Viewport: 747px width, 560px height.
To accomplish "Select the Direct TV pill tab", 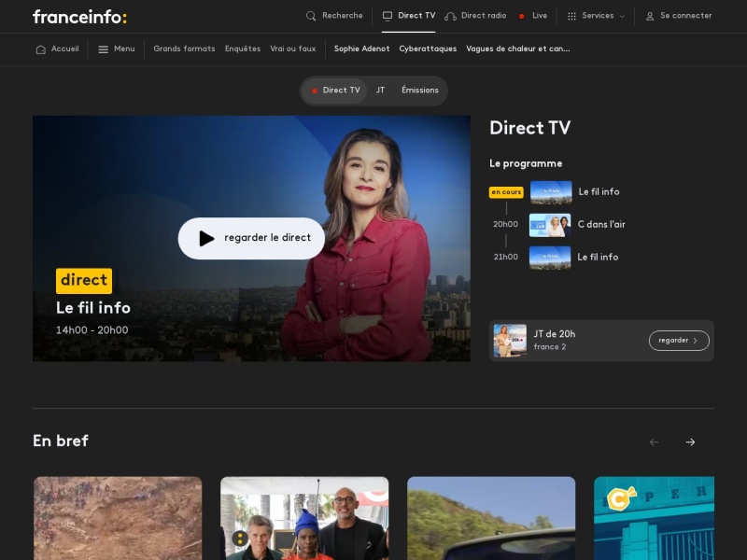I will point(335,91).
